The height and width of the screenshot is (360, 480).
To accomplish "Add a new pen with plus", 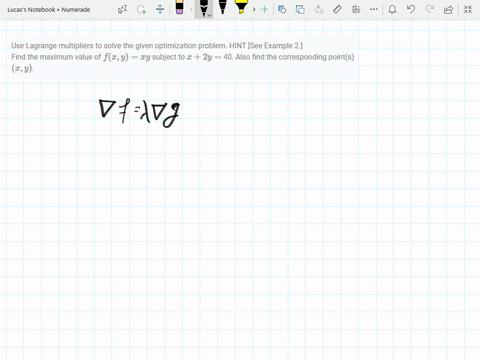I will (265, 9).
